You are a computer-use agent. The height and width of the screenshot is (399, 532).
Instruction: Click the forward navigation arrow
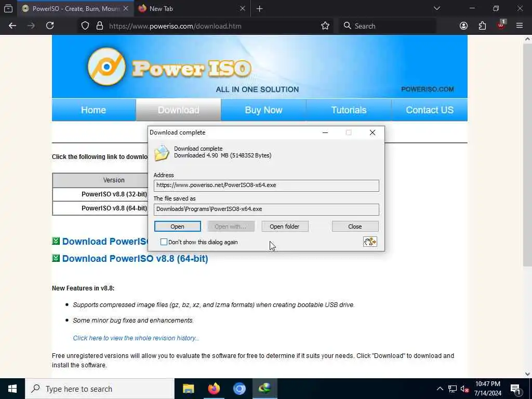pos(31,26)
